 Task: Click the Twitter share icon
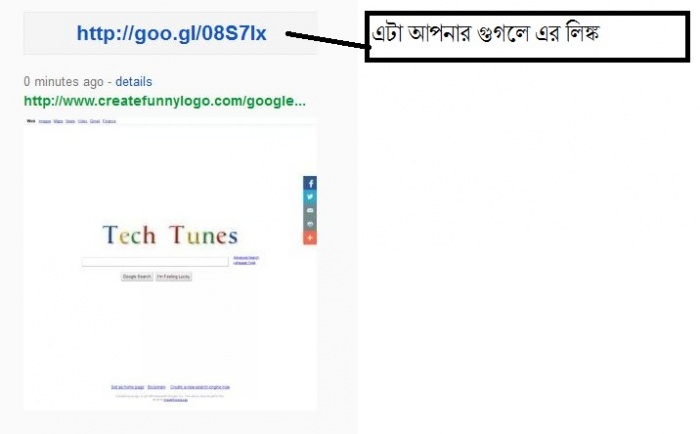(x=310, y=197)
